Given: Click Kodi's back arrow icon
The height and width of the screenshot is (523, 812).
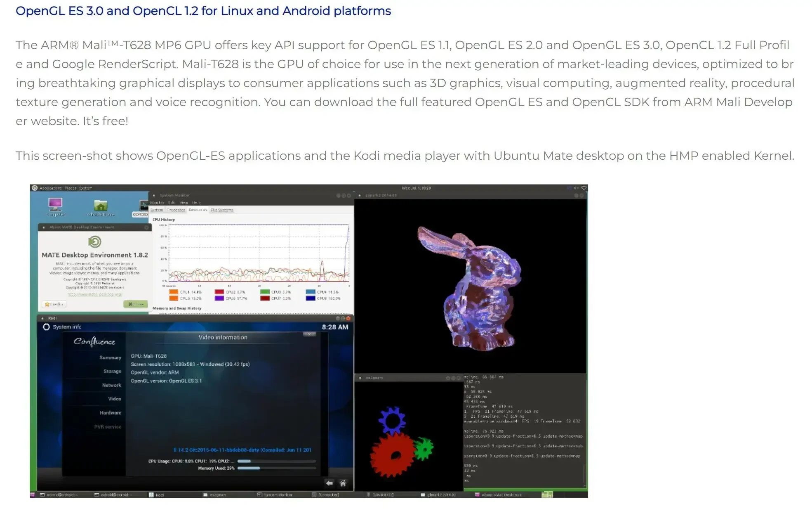Looking at the screenshot, I should pos(329,483).
